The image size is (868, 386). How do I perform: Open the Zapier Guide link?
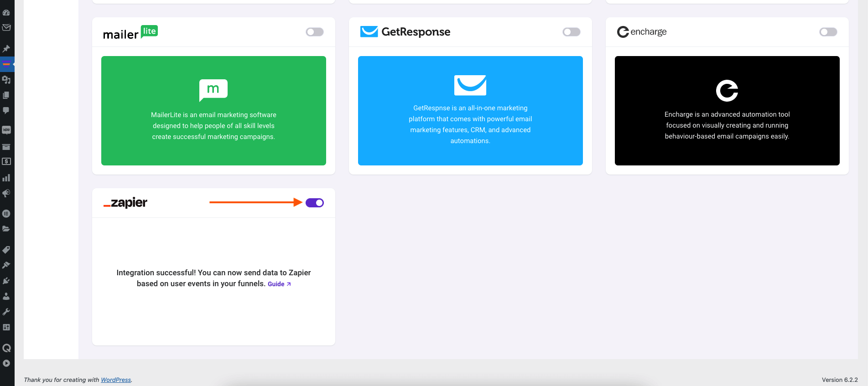(279, 284)
